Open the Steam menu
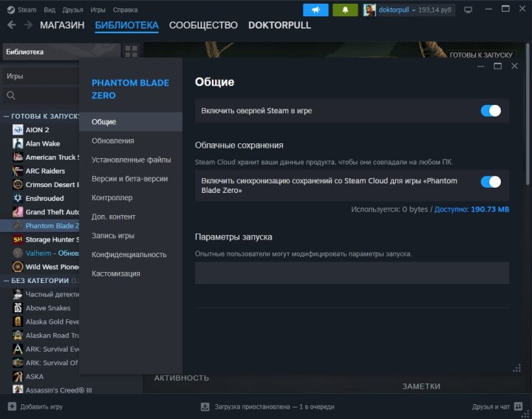 27,10
